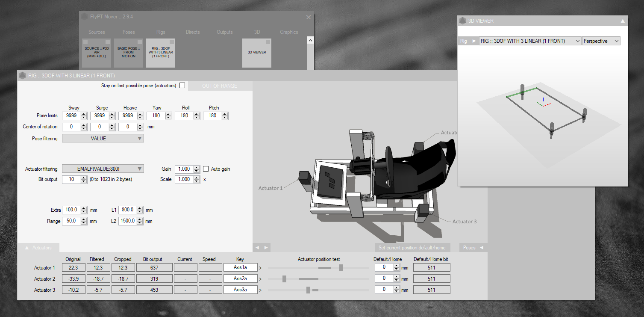The height and width of the screenshot is (317, 644).
Task: Open the Perspective view dropdown
Action: pos(601,41)
